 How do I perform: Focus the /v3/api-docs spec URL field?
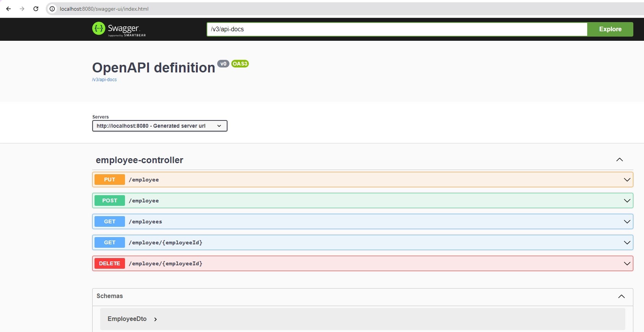pyautogui.click(x=397, y=29)
